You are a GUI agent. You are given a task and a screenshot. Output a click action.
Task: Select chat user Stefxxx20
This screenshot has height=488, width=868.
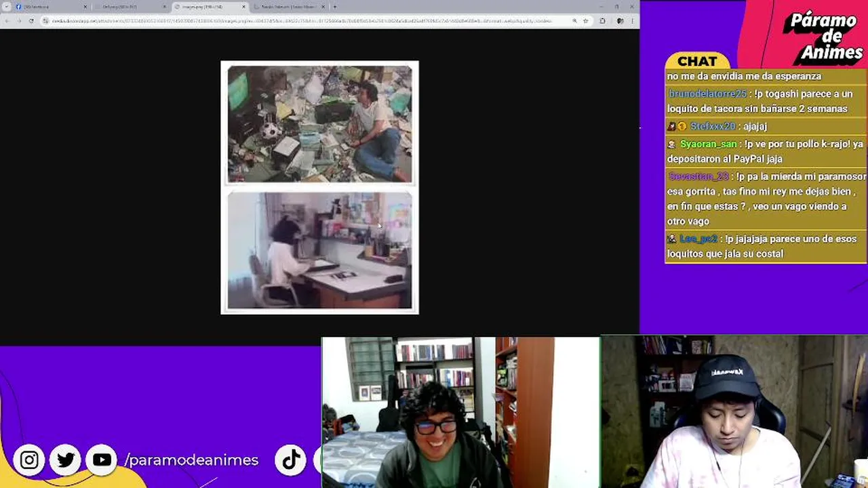tap(713, 126)
